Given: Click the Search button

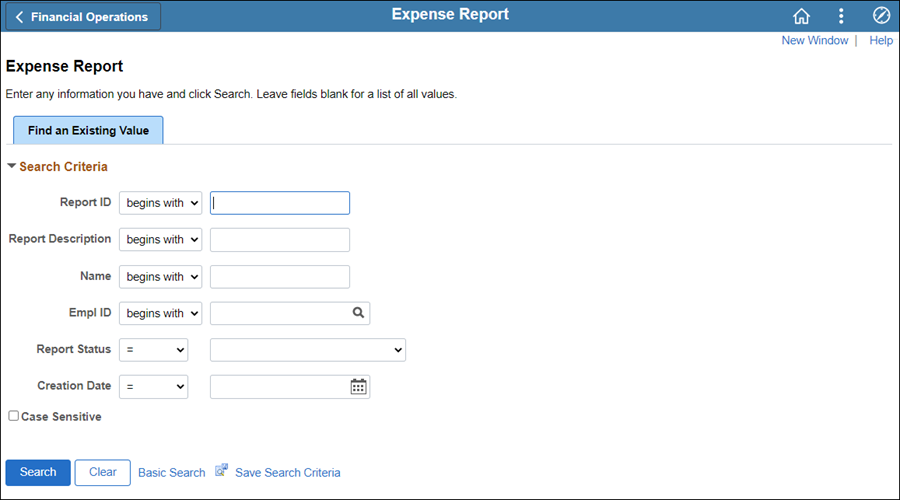Looking at the screenshot, I should tap(38, 472).
